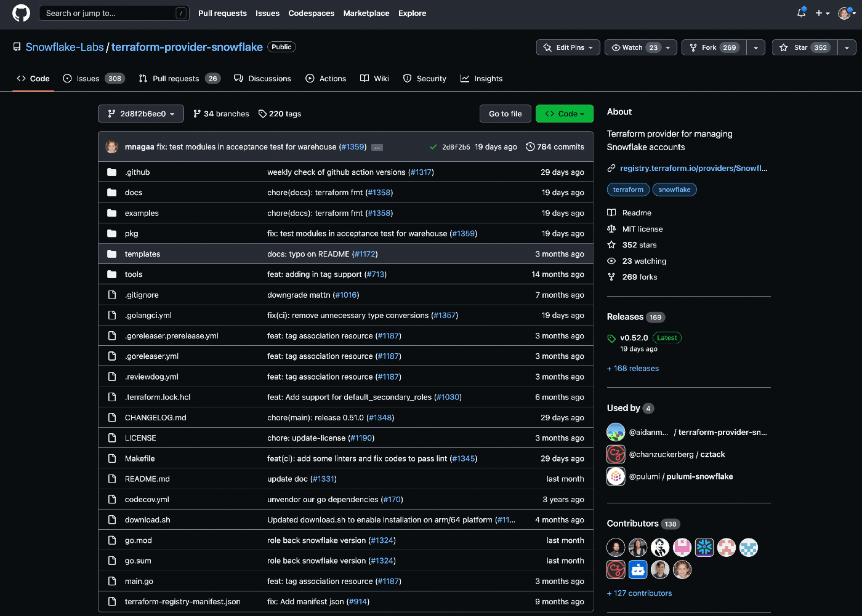Click the GitHub logo icon

21,13
